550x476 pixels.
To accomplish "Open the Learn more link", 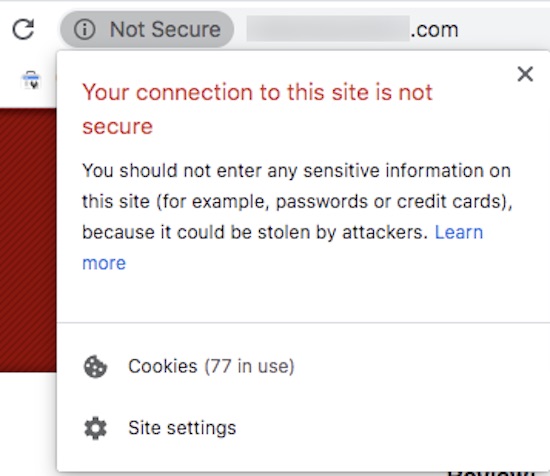I will [282, 247].
